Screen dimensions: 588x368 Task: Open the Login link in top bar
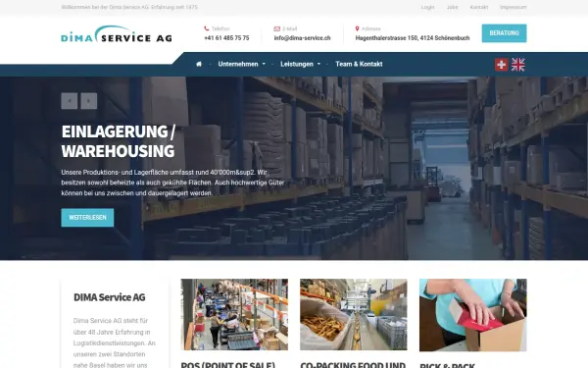[x=427, y=7]
